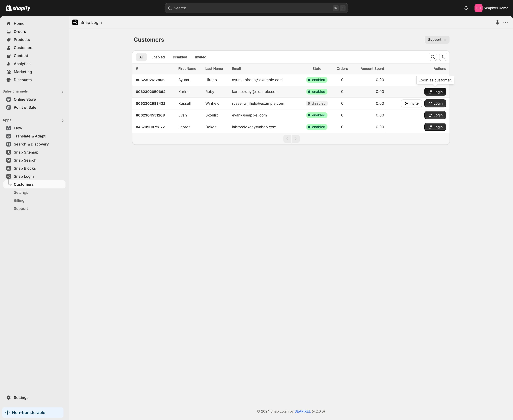Open the customer search magnifier in the table
Image resolution: width=513 pixels, height=420 pixels.
(x=433, y=57)
